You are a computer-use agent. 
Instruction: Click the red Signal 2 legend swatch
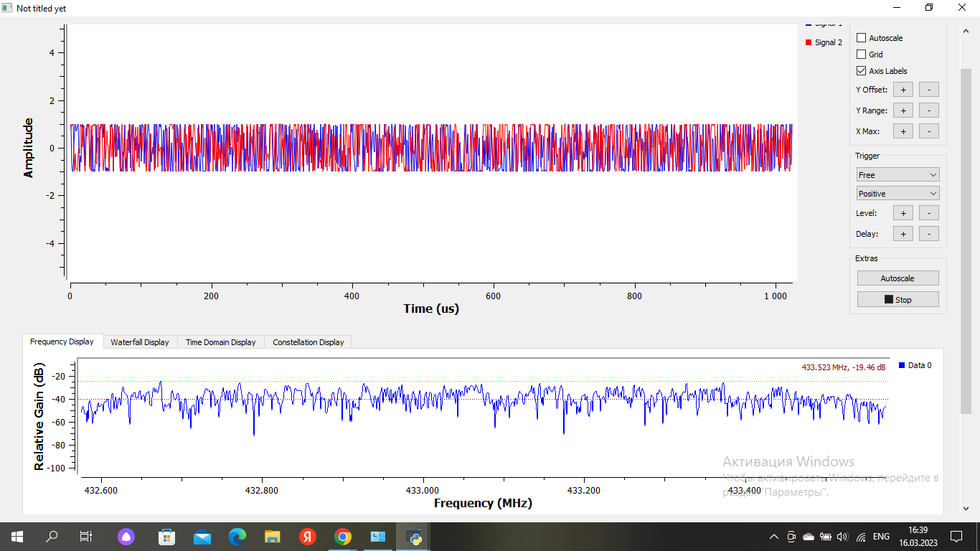(x=809, y=42)
